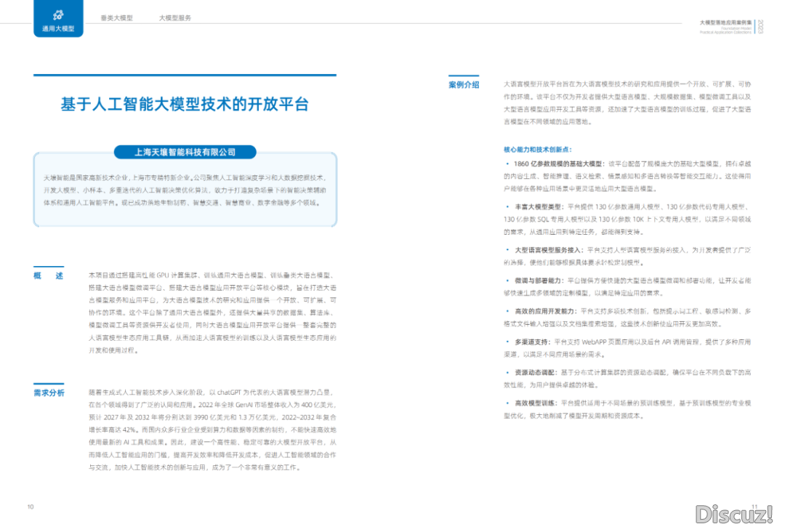Click the 上海天壤智能科技有限公司 company label
Viewport: 785px width, 532px height.
185,152
